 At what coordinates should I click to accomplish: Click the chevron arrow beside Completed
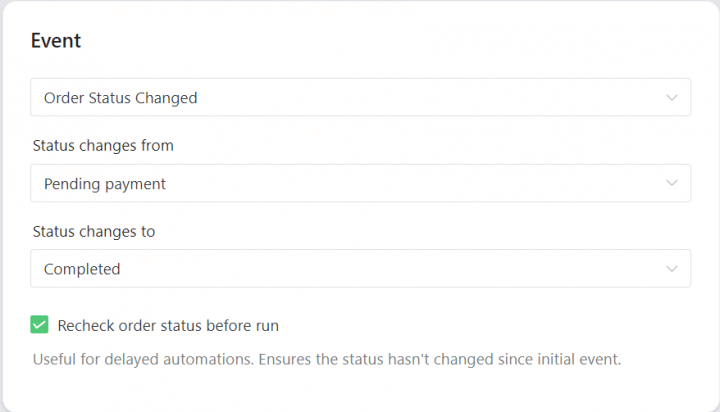[x=671, y=269]
